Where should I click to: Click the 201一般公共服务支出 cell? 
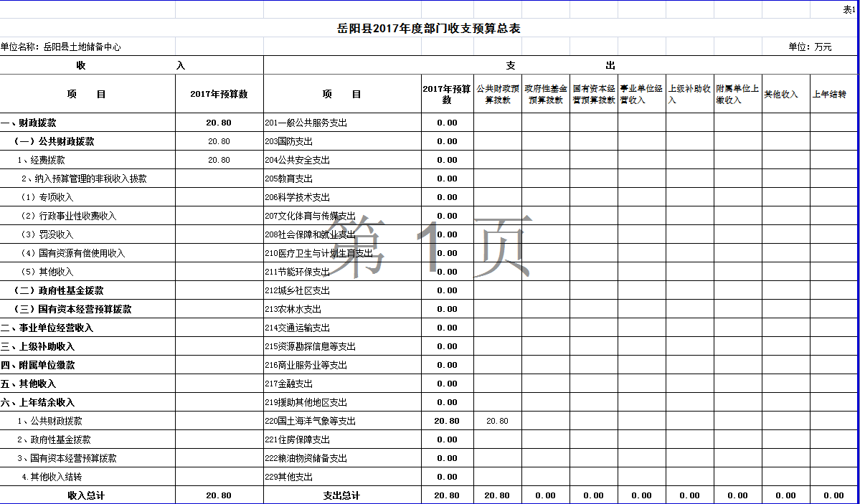coord(306,123)
